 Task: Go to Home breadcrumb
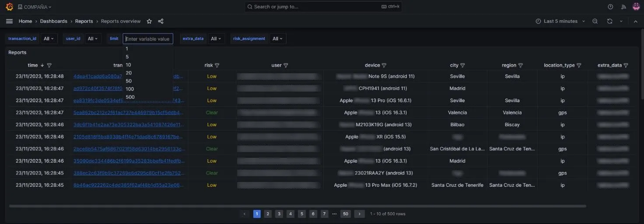[25, 21]
